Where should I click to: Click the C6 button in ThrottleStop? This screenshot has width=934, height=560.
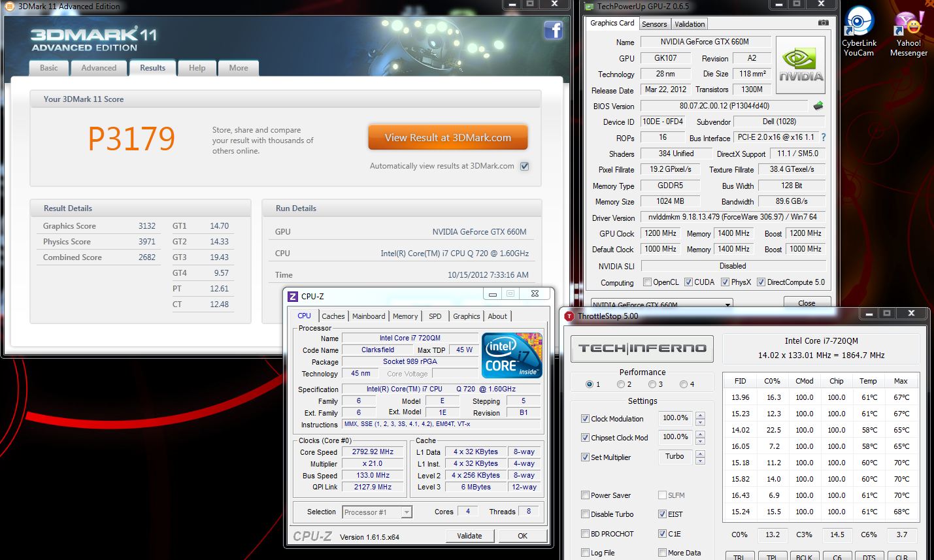click(x=837, y=556)
